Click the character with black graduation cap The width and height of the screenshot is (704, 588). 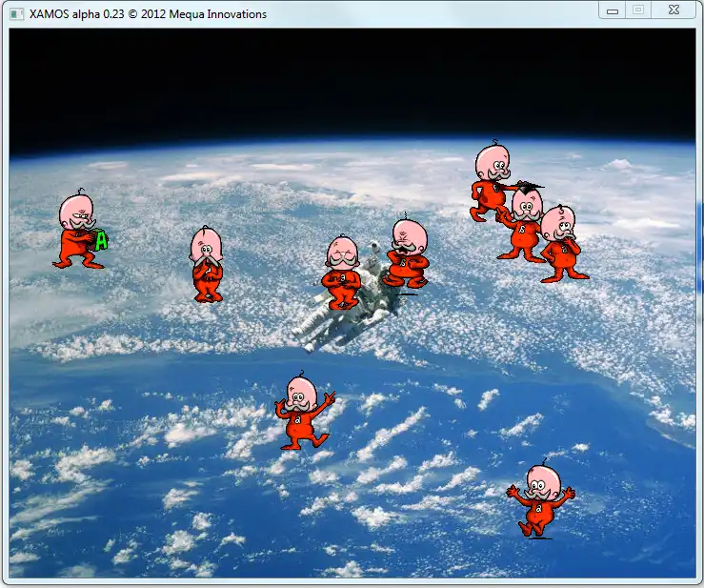[521, 223]
